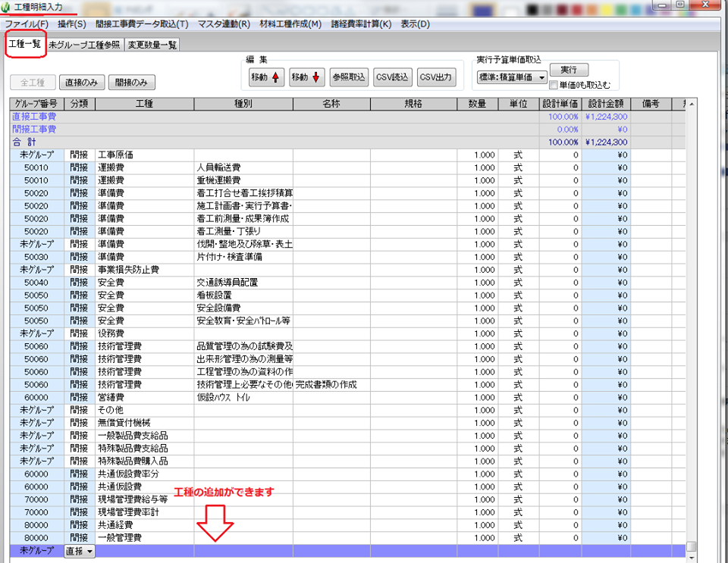The height and width of the screenshot is (563, 728).
Task: Select the 人員輸送費 cell
Action: pyautogui.click(x=243, y=168)
